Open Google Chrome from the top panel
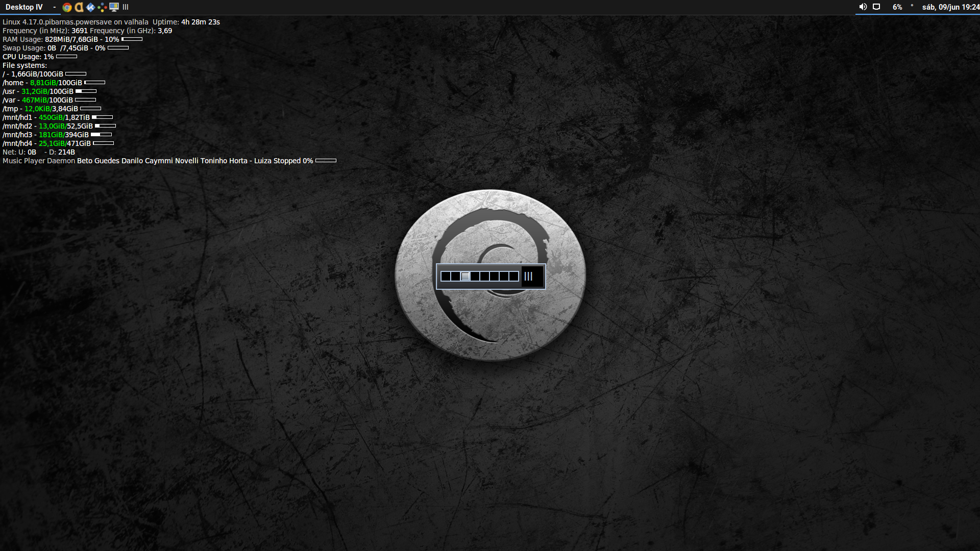 [67, 7]
